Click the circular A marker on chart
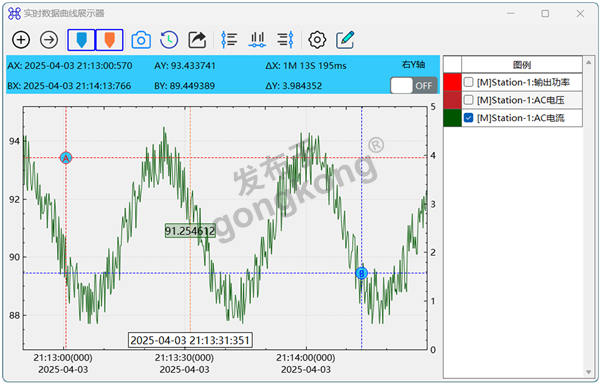This screenshot has height=384, width=600. click(x=66, y=158)
